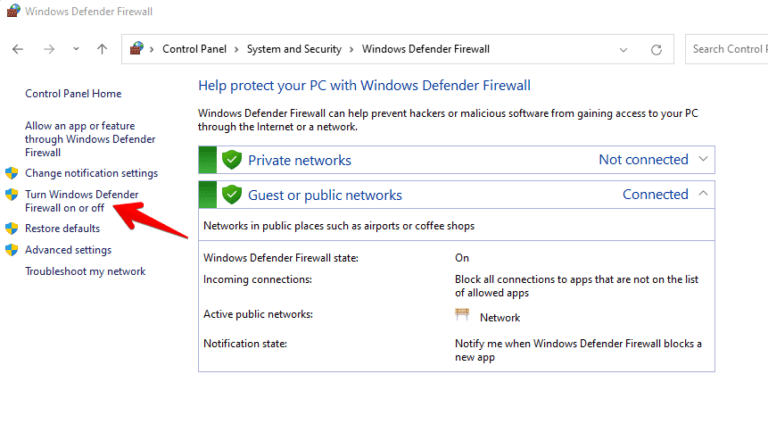Screen dimensions: 768x441
Task: Collapse the Guest or public networks chevron
Action: click(704, 194)
